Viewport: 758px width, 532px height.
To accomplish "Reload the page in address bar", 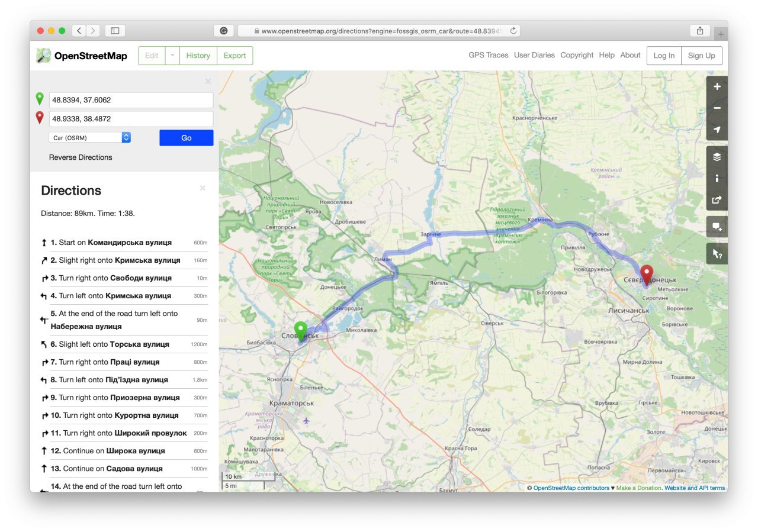I will [513, 30].
